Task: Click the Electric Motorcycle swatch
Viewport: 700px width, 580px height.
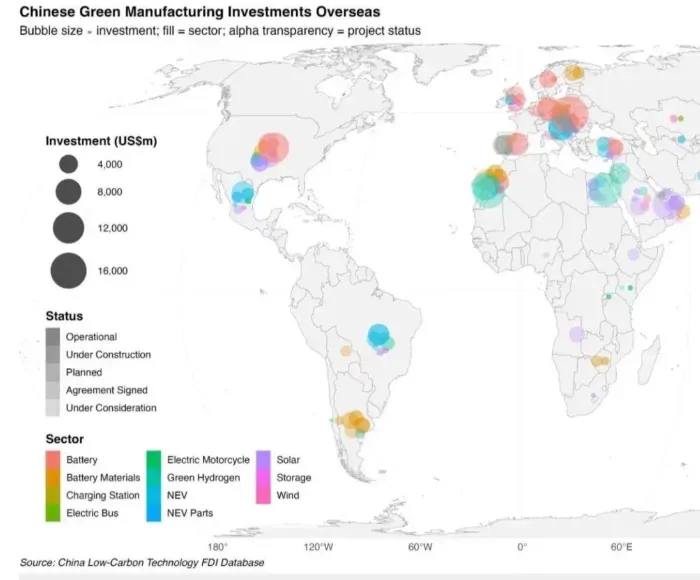Action: (154, 459)
